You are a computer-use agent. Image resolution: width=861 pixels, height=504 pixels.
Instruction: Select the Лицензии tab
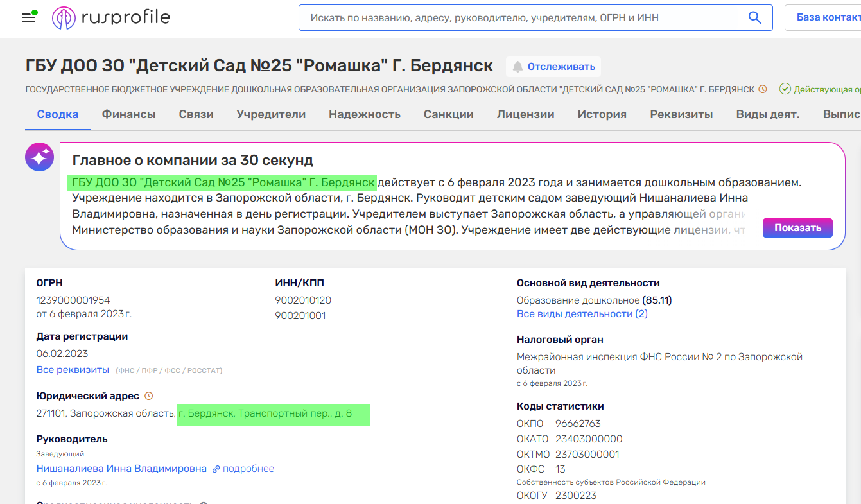[x=525, y=114]
